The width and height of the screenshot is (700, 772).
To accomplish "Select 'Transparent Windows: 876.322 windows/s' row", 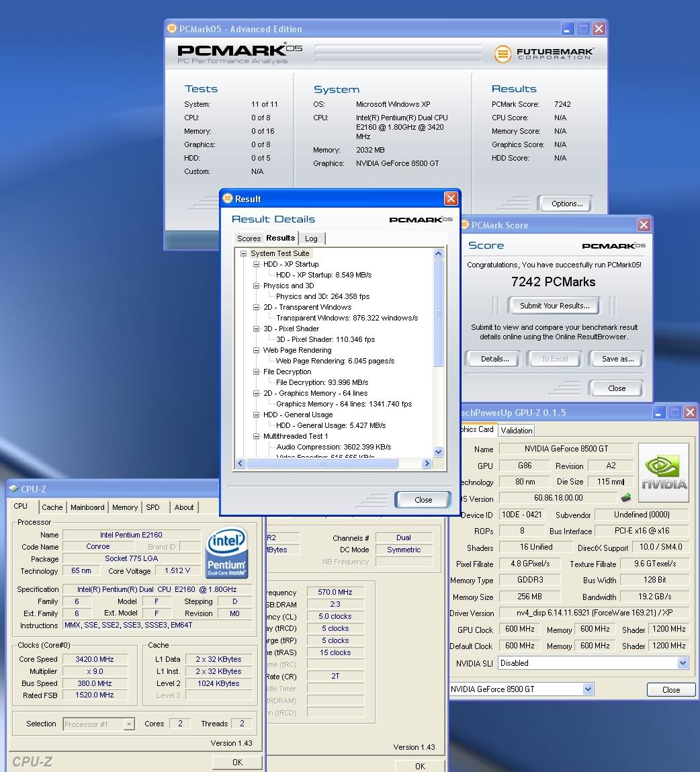I will click(347, 318).
